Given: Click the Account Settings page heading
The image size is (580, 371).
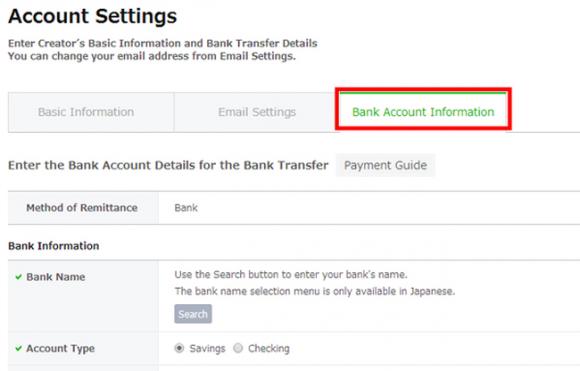Looking at the screenshot, I should click(92, 16).
